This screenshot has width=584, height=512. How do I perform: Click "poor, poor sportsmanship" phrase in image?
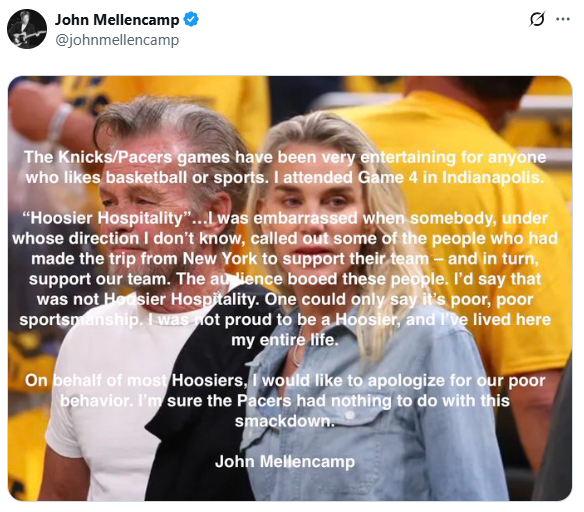pos(276,310)
